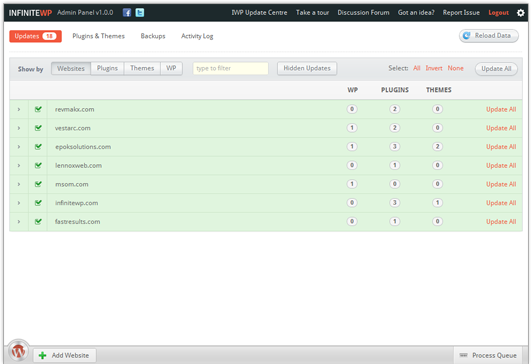Open the Facebook icon in header
The image size is (531, 364).
[127, 13]
